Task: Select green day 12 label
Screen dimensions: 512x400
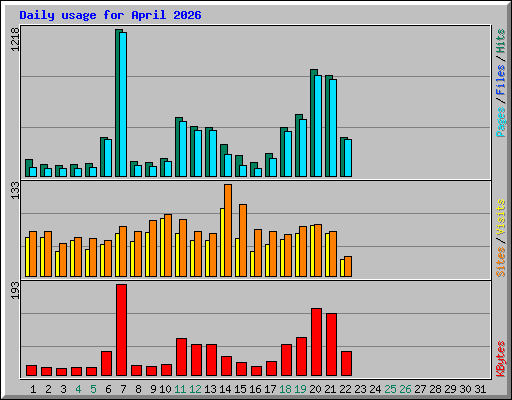Action: pyautogui.click(x=195, y=389)
